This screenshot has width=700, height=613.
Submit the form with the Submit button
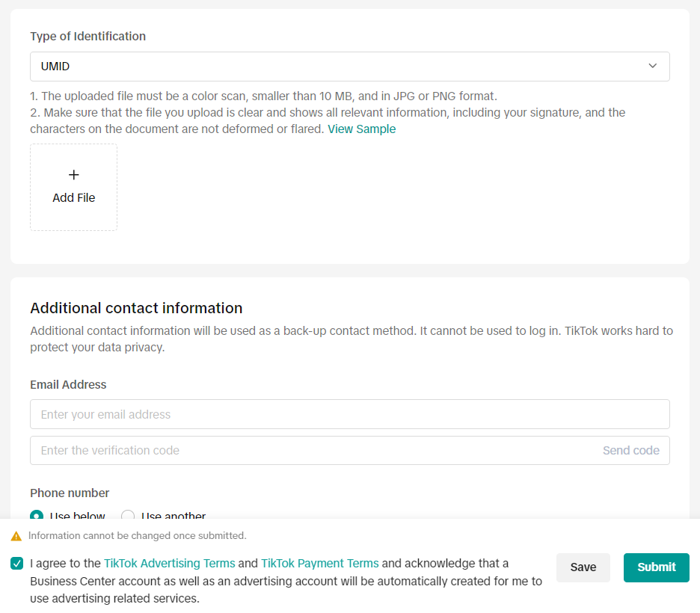tap(656, 567)
